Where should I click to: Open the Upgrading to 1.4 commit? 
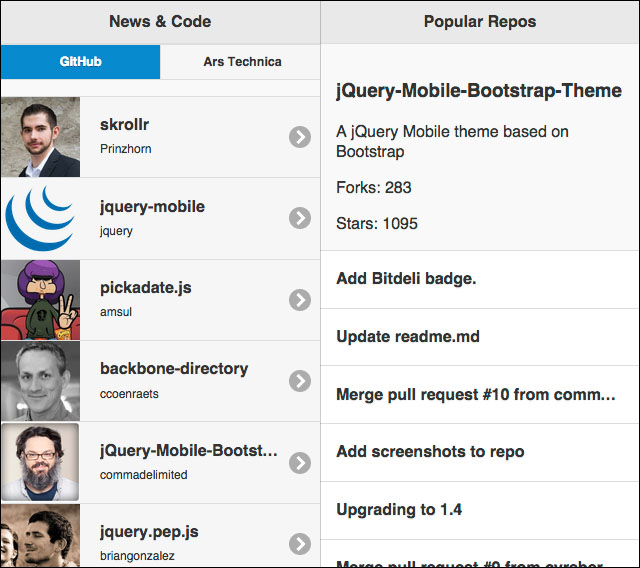coord(480,511)
